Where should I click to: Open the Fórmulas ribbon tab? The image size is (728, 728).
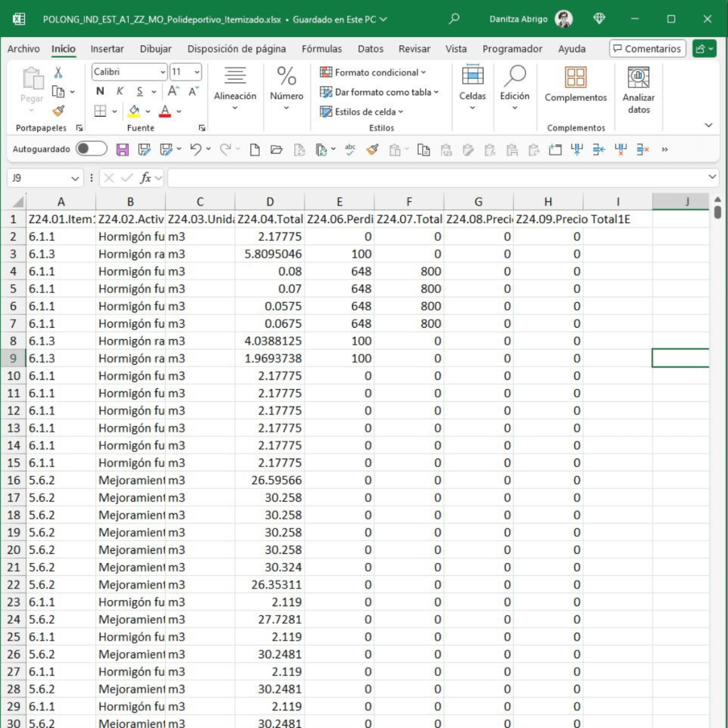pyautogui.click(x=321, y=49)
